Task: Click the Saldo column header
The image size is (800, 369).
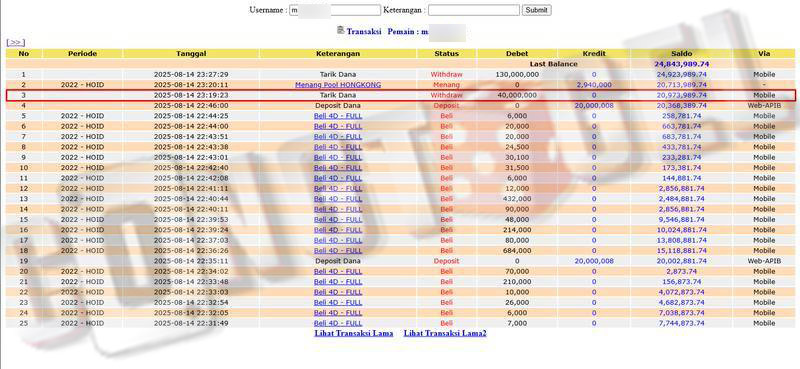Action: pos(681,54)
